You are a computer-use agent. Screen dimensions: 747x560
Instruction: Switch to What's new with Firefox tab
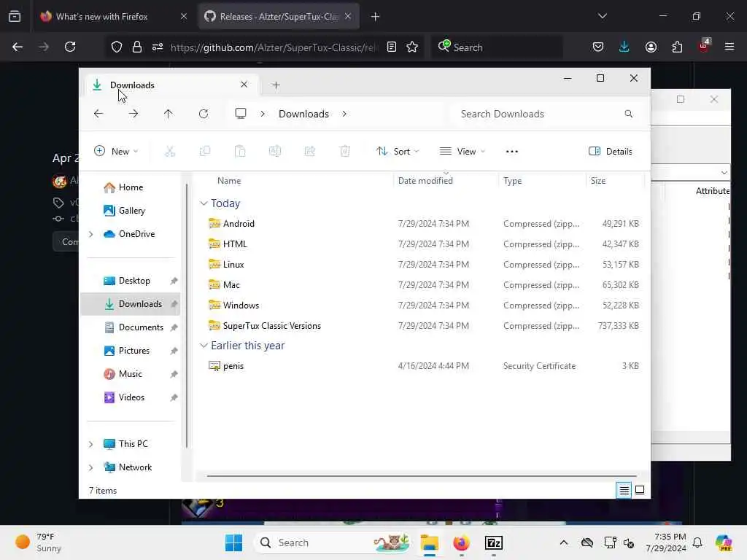[113, 16]
